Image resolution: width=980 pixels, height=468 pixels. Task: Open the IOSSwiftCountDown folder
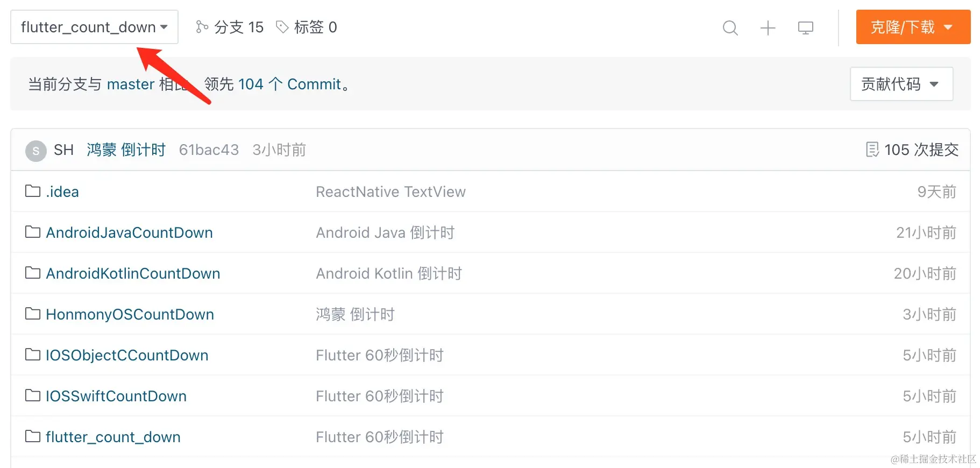click(x=116, y=396)
